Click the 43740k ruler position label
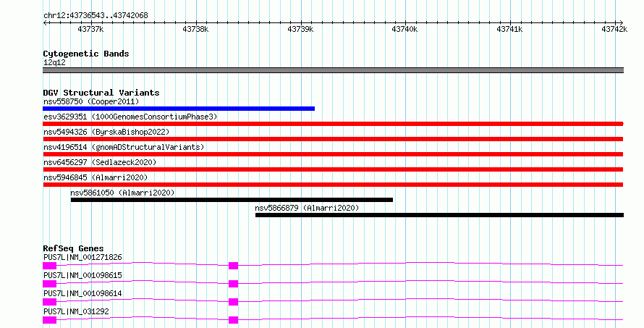Viewport: 644px width, 328px height. [405, 29]
